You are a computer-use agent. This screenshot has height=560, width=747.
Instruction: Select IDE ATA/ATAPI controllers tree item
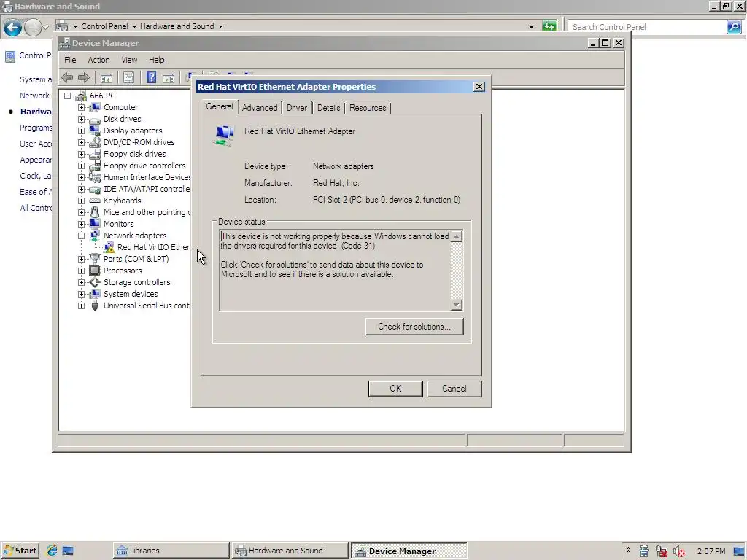point(147,189)
